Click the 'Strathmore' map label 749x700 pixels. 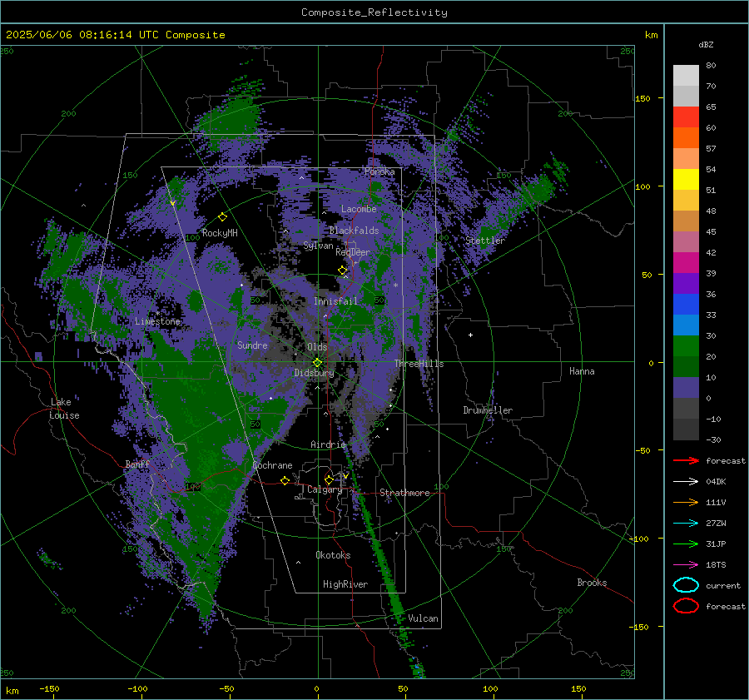(x=404, y=493)
